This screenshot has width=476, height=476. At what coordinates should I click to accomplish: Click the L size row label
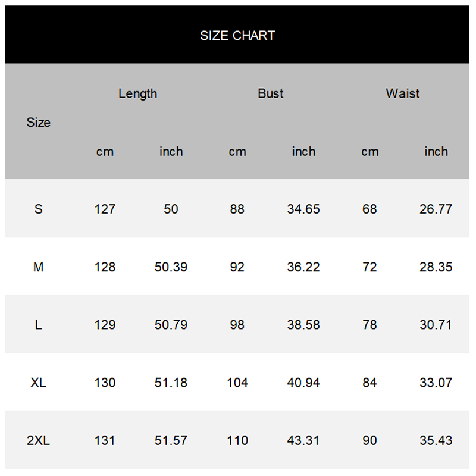[38, 325]
